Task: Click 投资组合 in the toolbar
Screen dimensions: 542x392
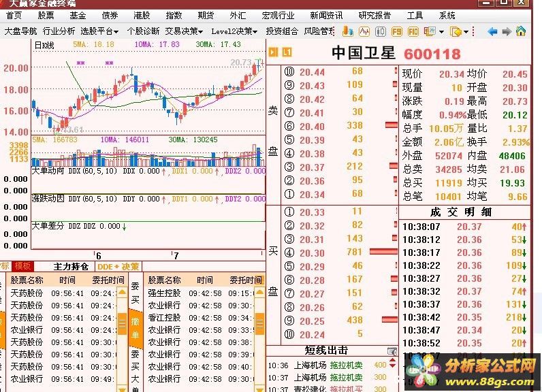Action: pos(282,31)
